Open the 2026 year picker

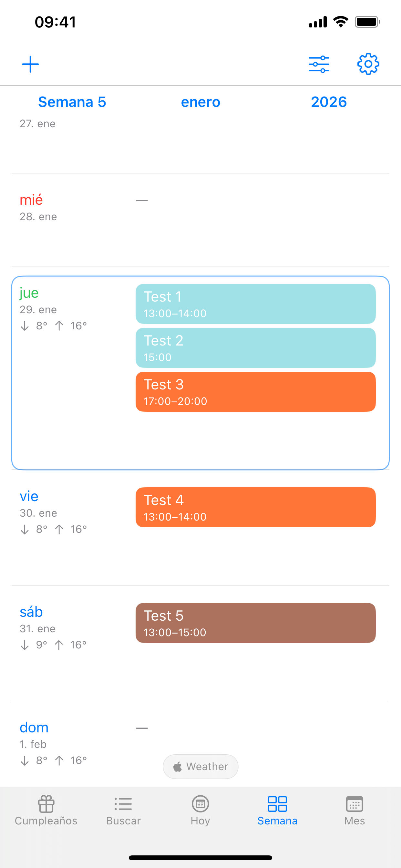(329, 102)
